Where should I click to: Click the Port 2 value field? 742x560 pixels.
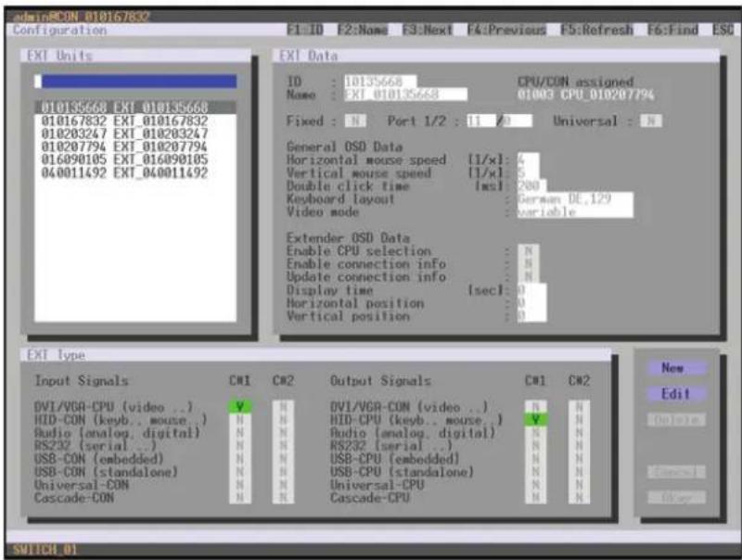[517, 121]
